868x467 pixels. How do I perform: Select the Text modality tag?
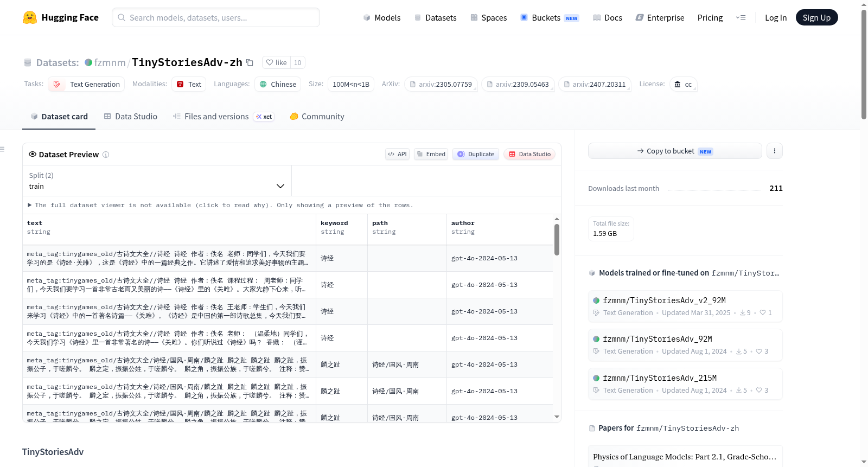pyautogui.click(x=189, y=84)
